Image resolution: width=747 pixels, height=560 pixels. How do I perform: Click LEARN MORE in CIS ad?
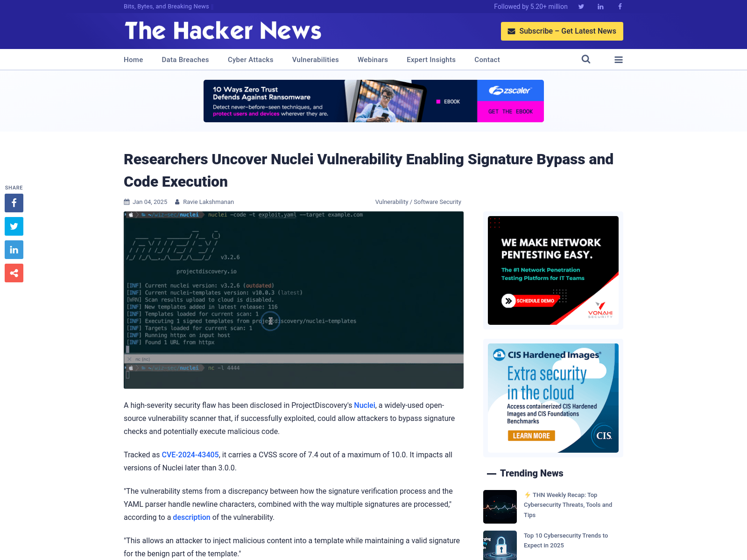[531, 436]
